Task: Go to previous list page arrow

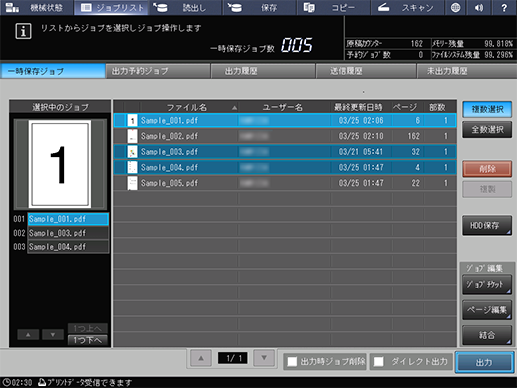Action: click(201, 358)
